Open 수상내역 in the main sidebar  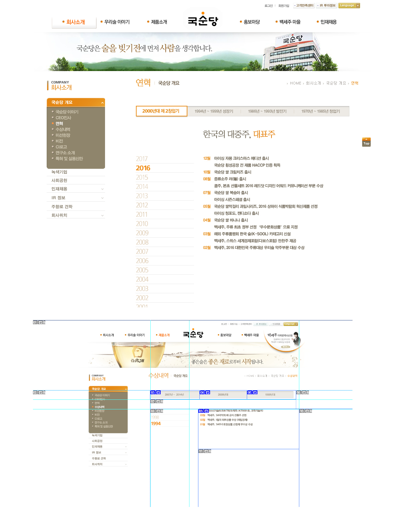pos(63,129)
